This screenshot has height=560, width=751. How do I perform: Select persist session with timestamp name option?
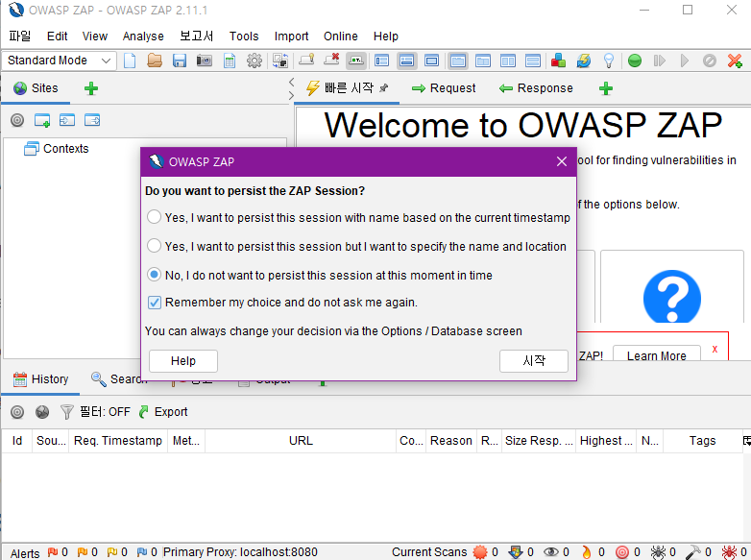click(x=359, y=217)
